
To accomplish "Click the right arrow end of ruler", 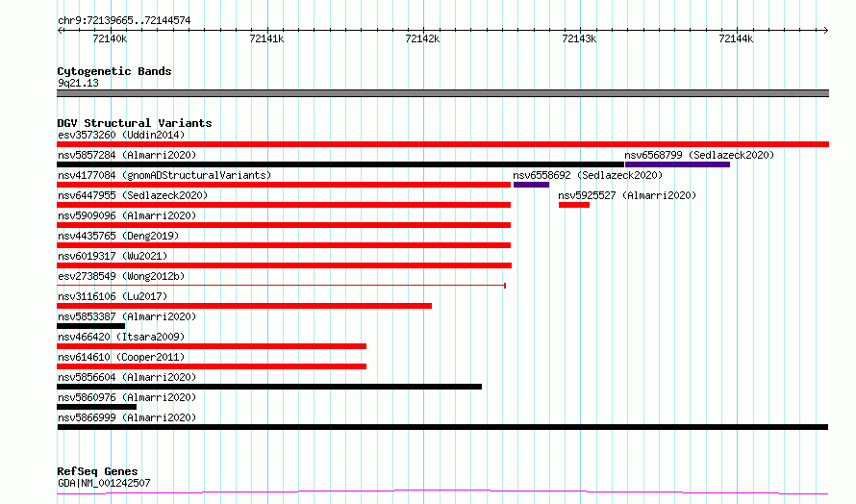I will [825, 31].
